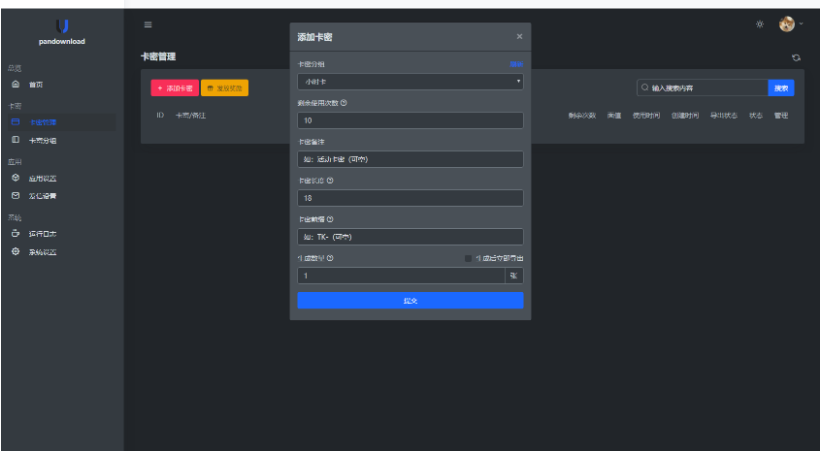Close the 添加卡密 dialog
The image size is (820, 451).
click(x=519, y=37)
